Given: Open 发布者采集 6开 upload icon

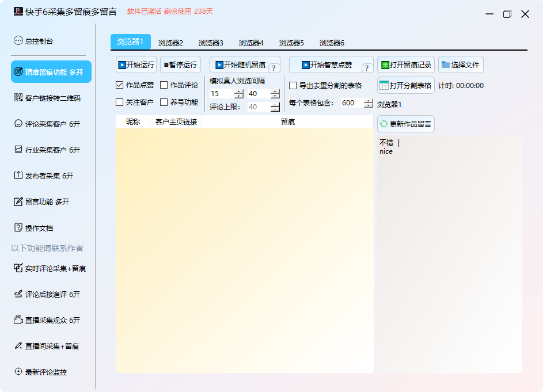Looking at the screenshot, I should coord(18,176).
